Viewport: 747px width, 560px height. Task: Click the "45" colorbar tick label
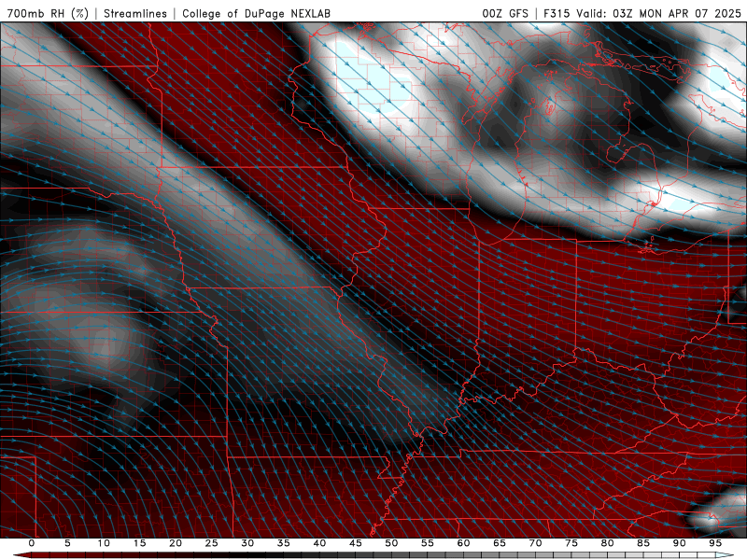tap(356, 543)
